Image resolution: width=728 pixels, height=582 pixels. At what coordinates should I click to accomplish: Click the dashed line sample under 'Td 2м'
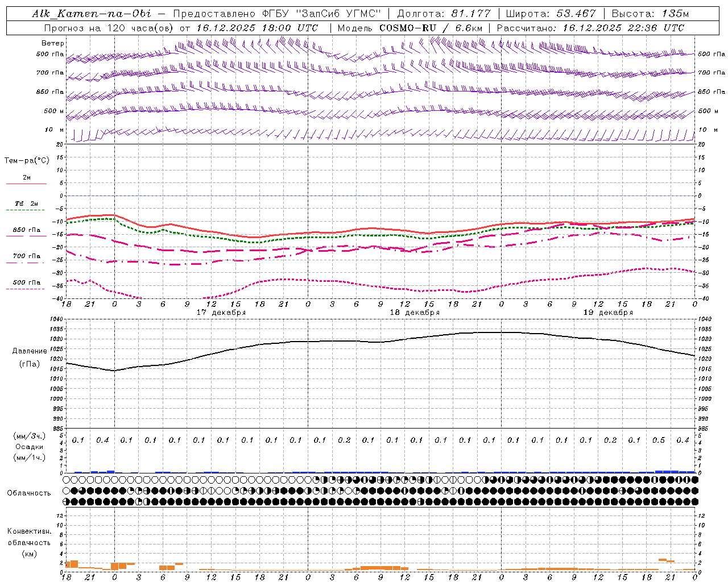click(x=26, y=210)
